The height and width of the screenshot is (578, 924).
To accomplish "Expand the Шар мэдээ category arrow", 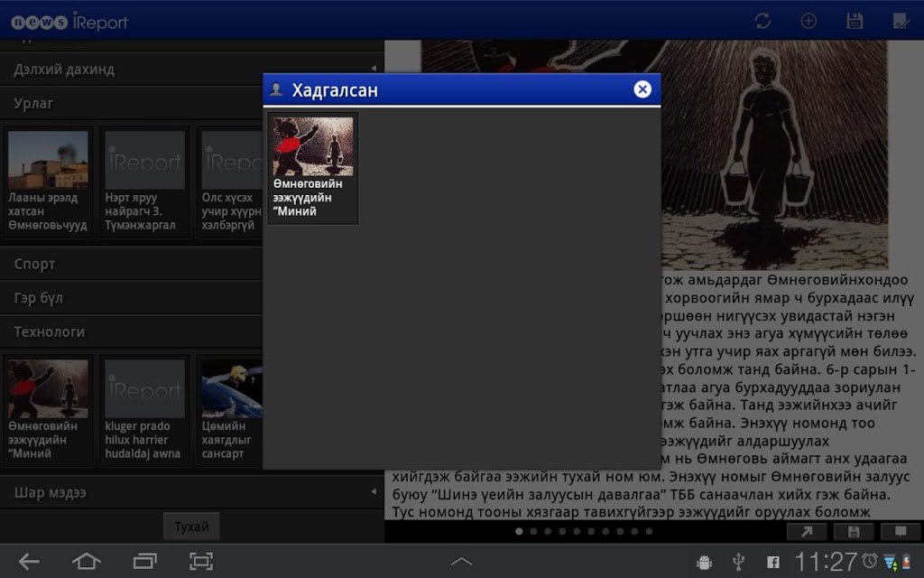I will pyautogui.click(x=374, y=491).
